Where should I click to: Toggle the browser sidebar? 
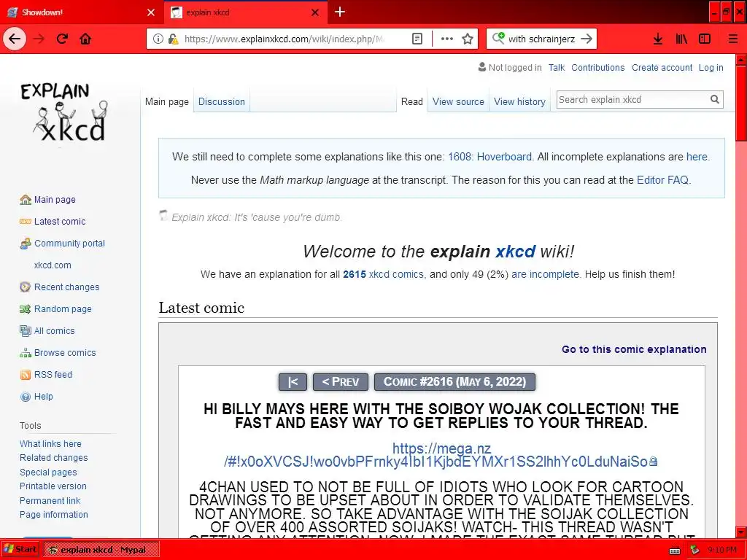(x=705, y=39)
